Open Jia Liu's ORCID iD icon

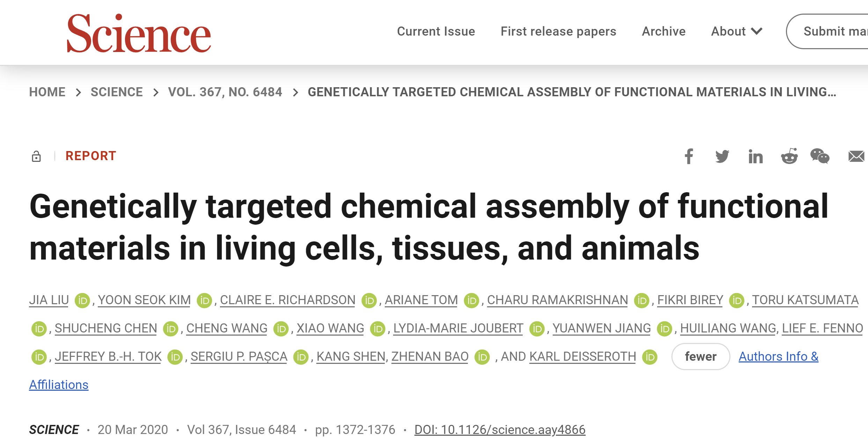click(82, 300)
